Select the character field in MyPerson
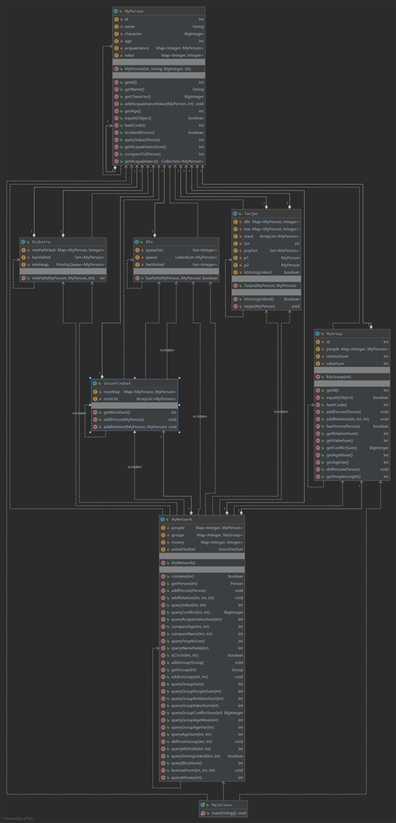 click(x=159, y=34)
